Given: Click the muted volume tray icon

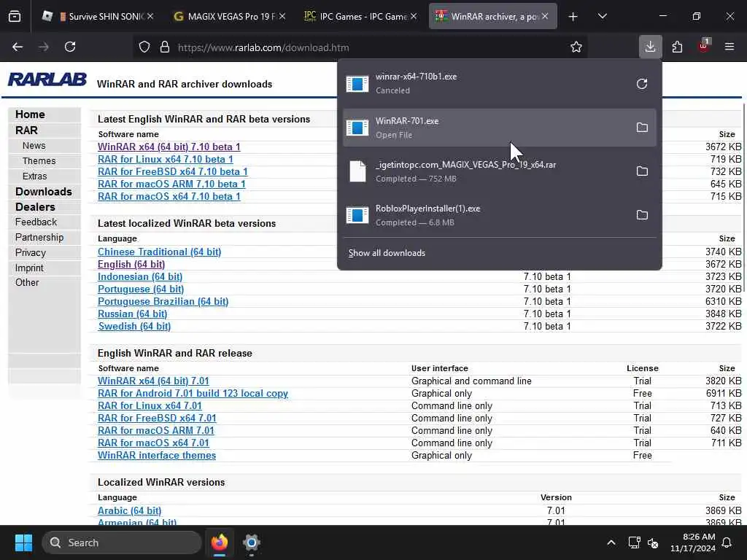Looking at the screenshot, I should click(653, 542).
